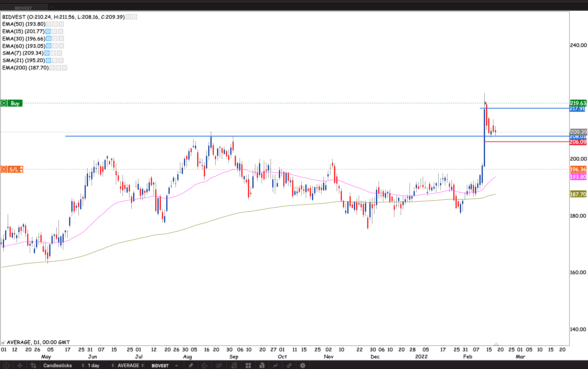Open the indicators line-chart icon
Viewport: 588px width, 369px height.
pyautogui.click(x=275, y=365)
